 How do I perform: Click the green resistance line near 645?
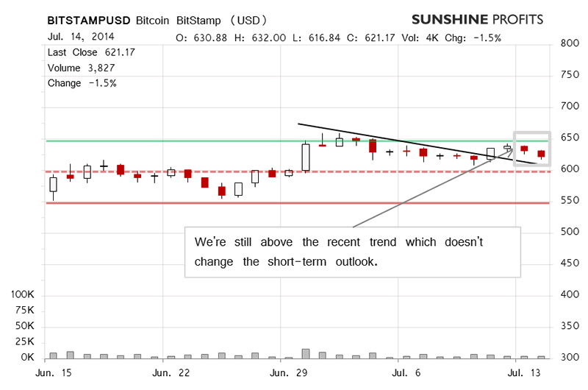point(298,141)
